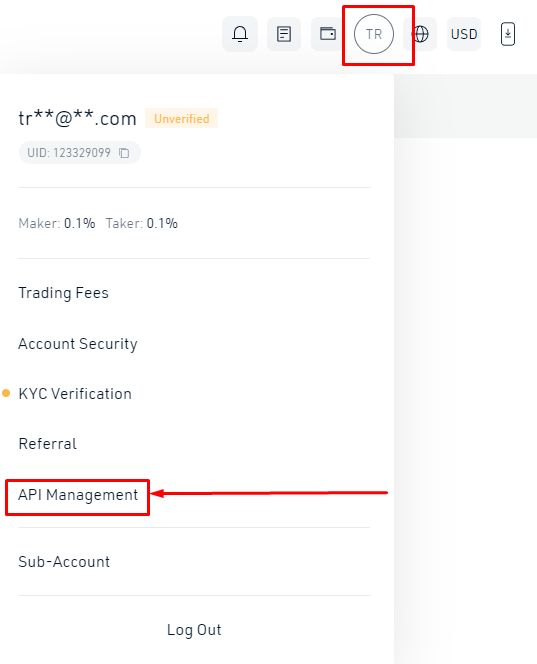
Task: Go to KYC Verification
Action: pyautogui.click(x=75, y=394)
